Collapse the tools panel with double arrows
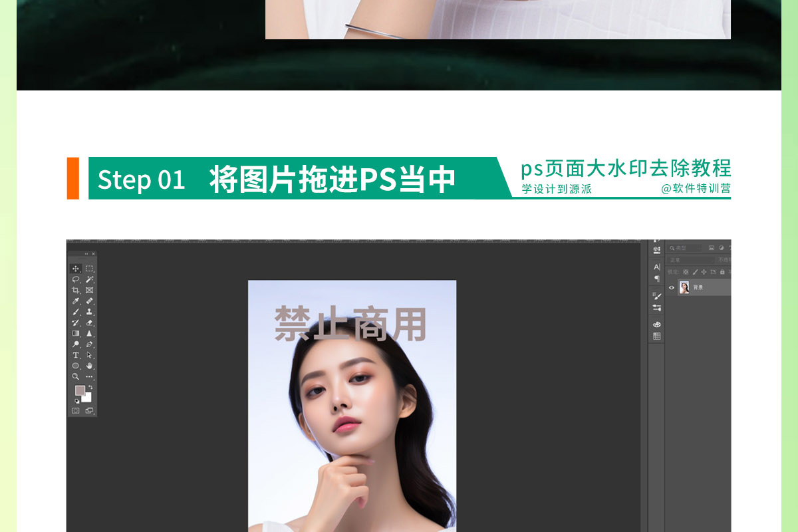The height and width of the screenshot is (532, 798). pyautogui.click(x=86, y=254)
